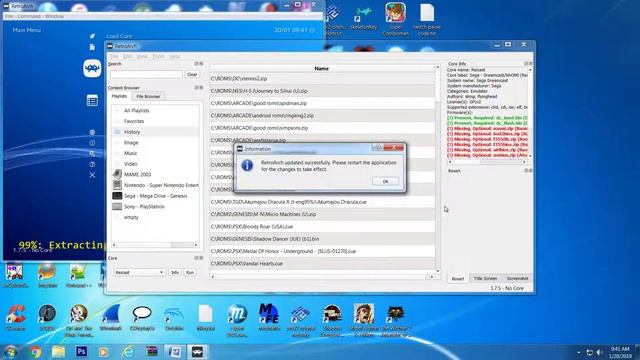Select the spidman.zip history entry

pyautogui.click(x=322, y=103)
